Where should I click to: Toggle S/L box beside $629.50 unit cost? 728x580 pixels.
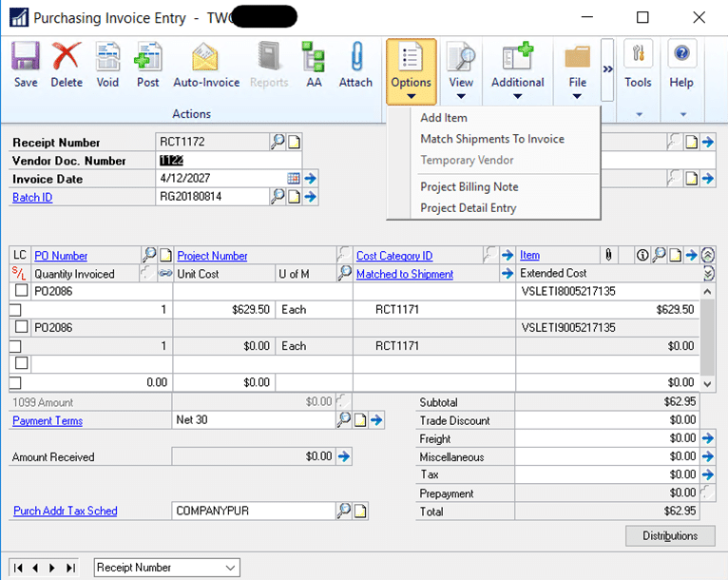(x=15, y=310)
